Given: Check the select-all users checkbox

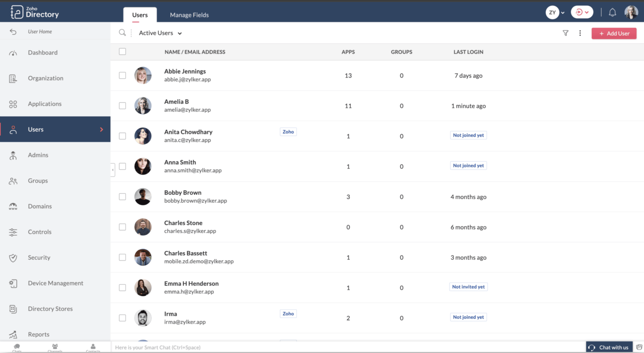Looking at the screenshot, I should pos(122,51).
